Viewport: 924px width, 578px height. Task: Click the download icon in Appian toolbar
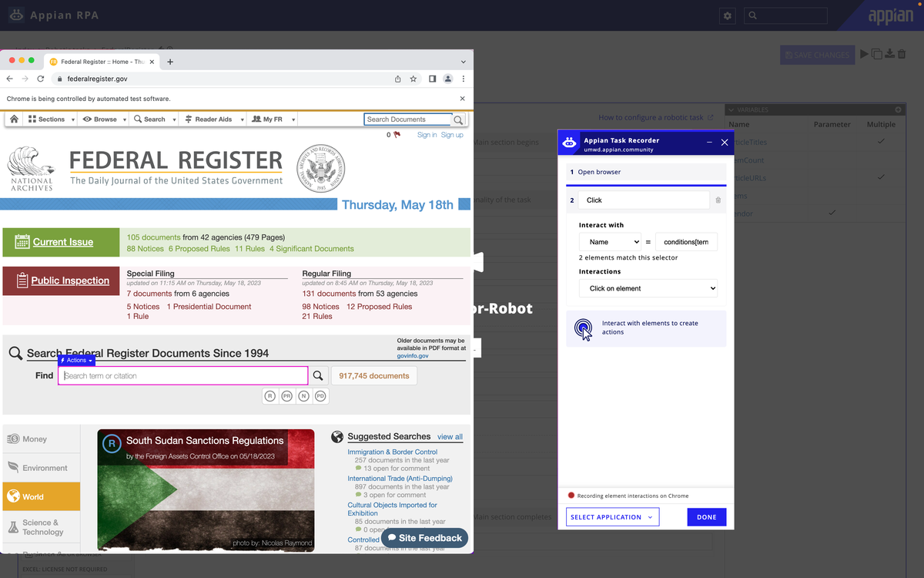point(889,54)
